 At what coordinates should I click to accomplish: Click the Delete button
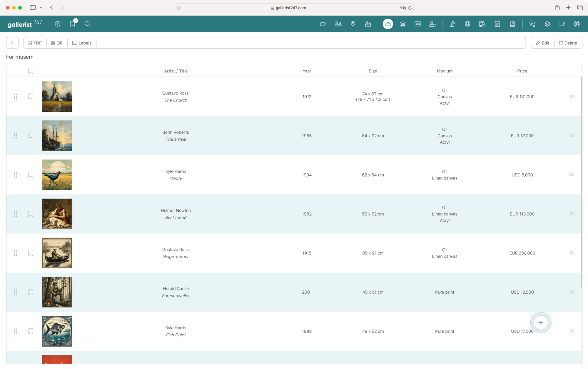pos(568,43)
